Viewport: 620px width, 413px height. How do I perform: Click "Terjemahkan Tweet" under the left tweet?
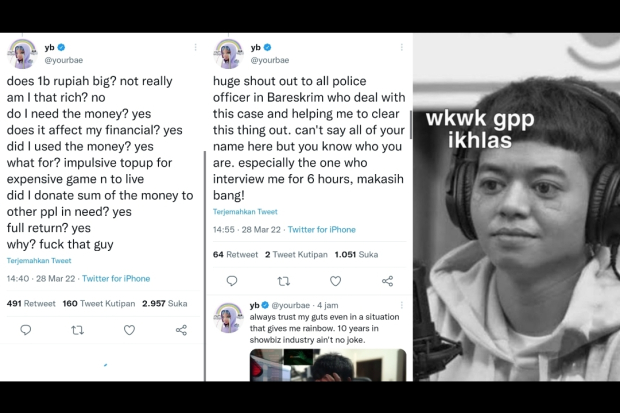click(38, 260)
